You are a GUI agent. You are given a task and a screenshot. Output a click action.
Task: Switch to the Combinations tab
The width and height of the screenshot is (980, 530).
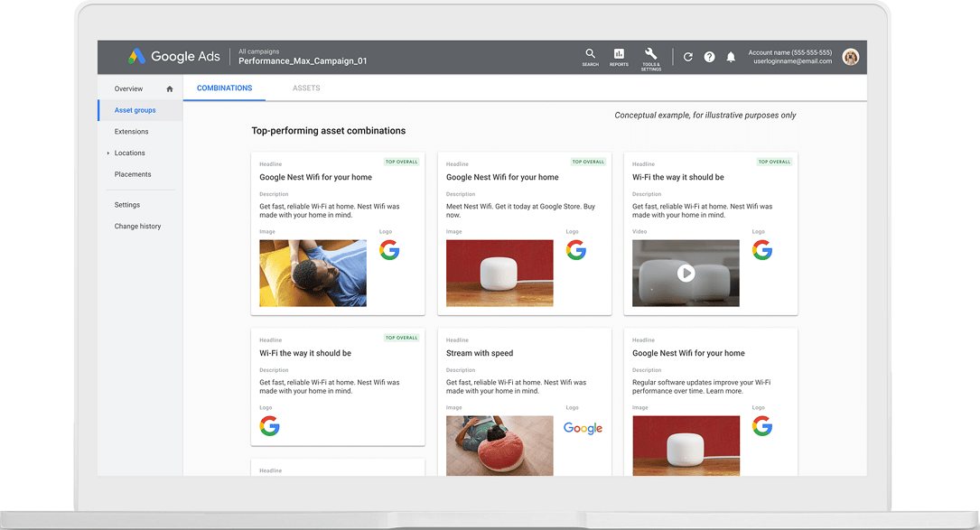point(224,88)
